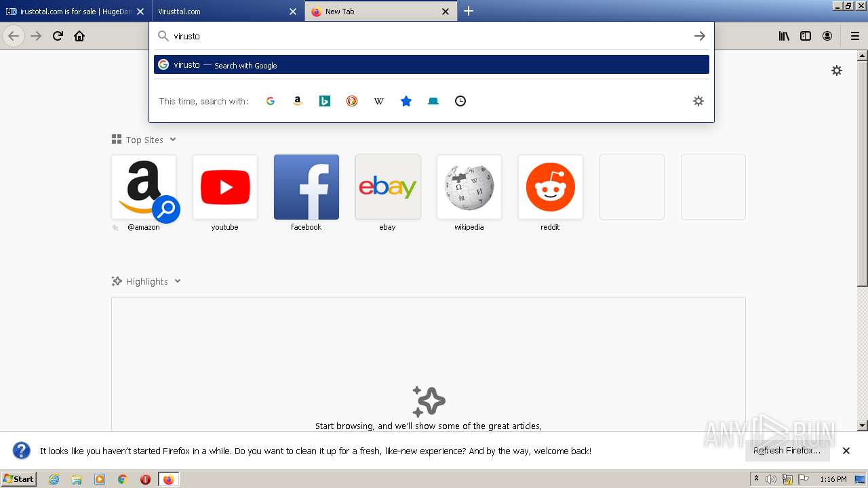Launch Internet Explorer from taskbar
The width and height of the screenshot is (868, 488).
pos(54,479)
